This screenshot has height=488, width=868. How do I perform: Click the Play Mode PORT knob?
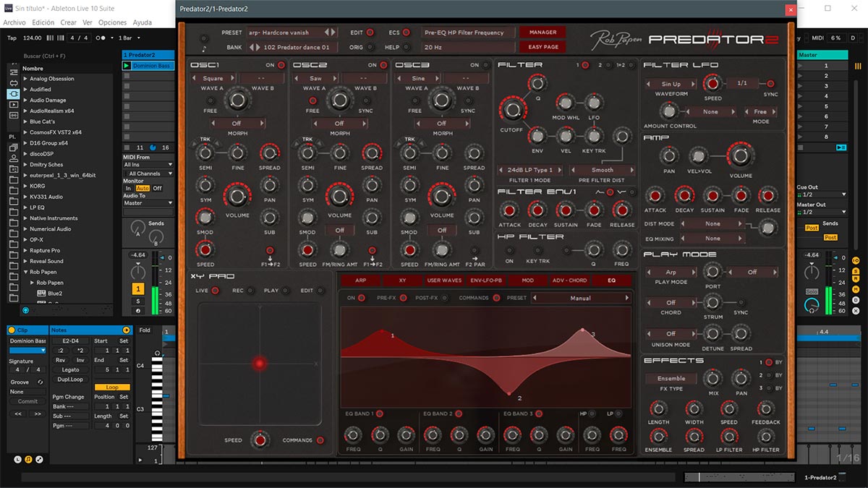click(712, 272)
